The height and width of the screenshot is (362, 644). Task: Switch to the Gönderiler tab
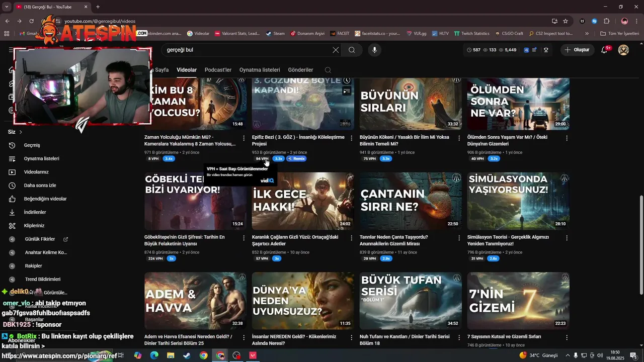point(300,70)
